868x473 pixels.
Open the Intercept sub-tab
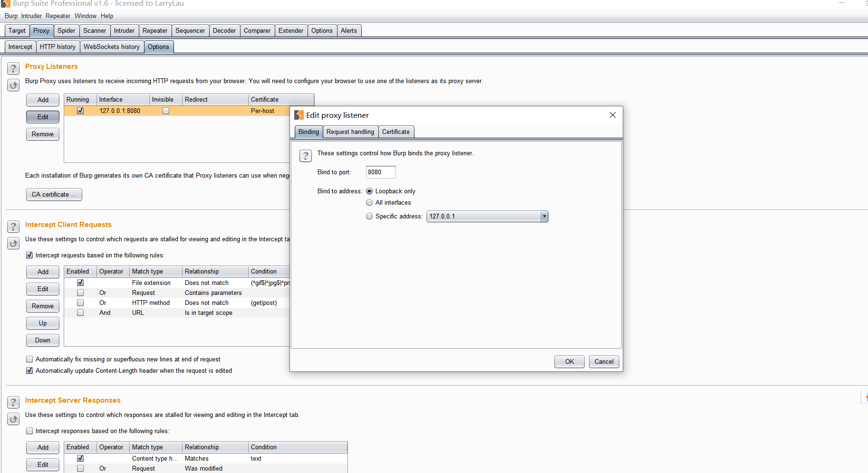point(20,47)
